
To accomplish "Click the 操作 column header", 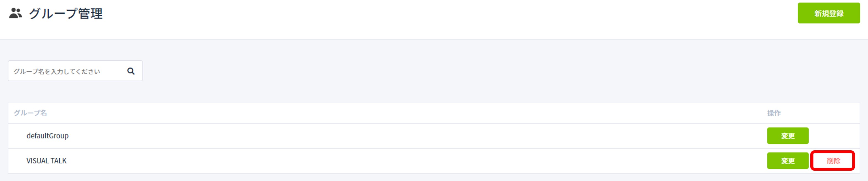I will (774, 113).
